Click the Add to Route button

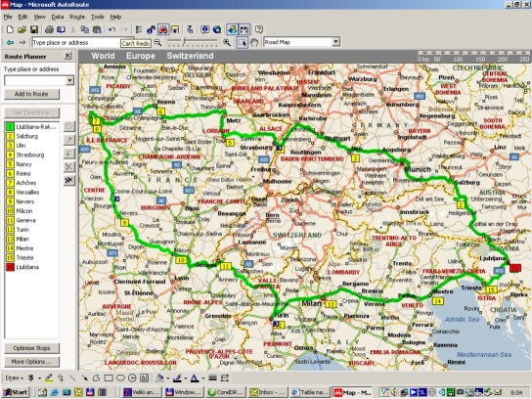pos(31,94)
